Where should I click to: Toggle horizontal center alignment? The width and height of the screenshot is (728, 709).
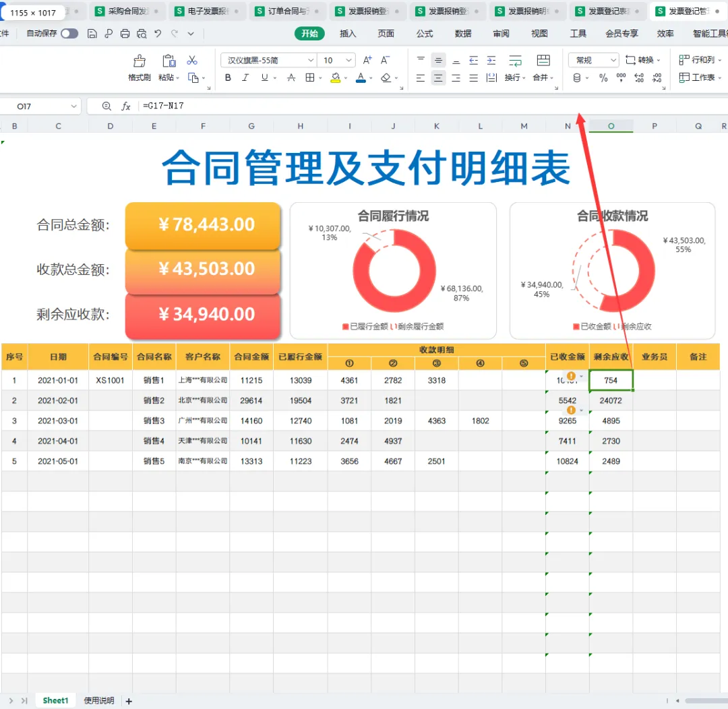[x=438, y=78]
